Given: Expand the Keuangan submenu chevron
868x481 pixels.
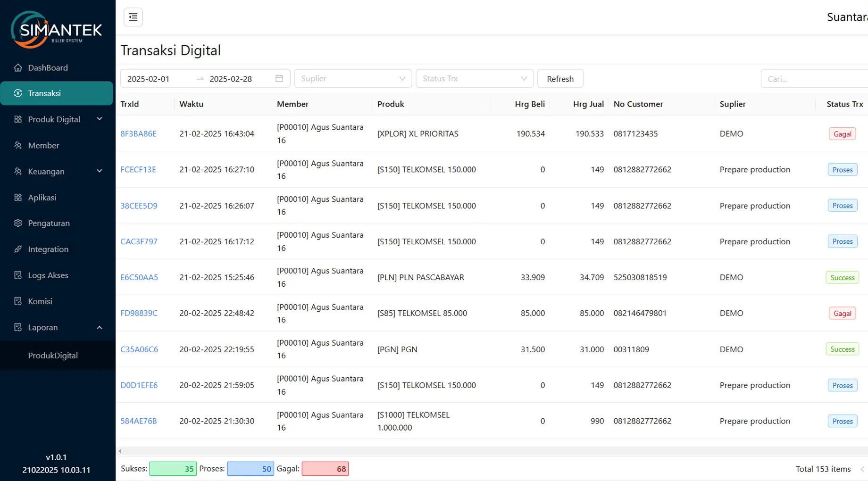Looking at the screenshot, I should [x=100, y=171].
